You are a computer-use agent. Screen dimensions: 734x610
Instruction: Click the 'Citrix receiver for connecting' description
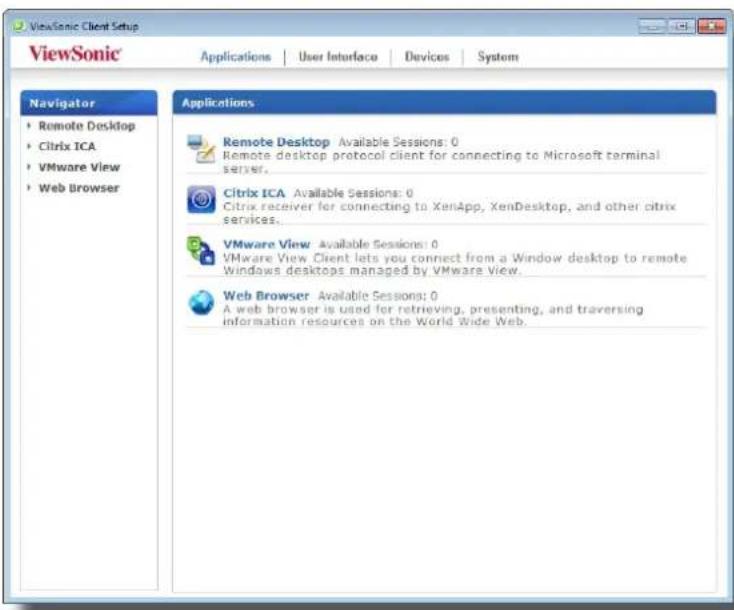coord(449,213)
